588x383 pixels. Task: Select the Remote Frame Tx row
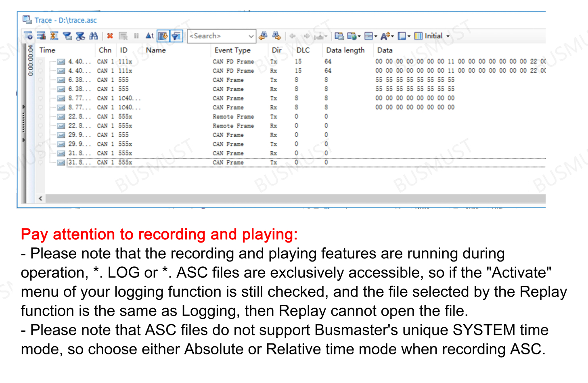click(233, 117)
